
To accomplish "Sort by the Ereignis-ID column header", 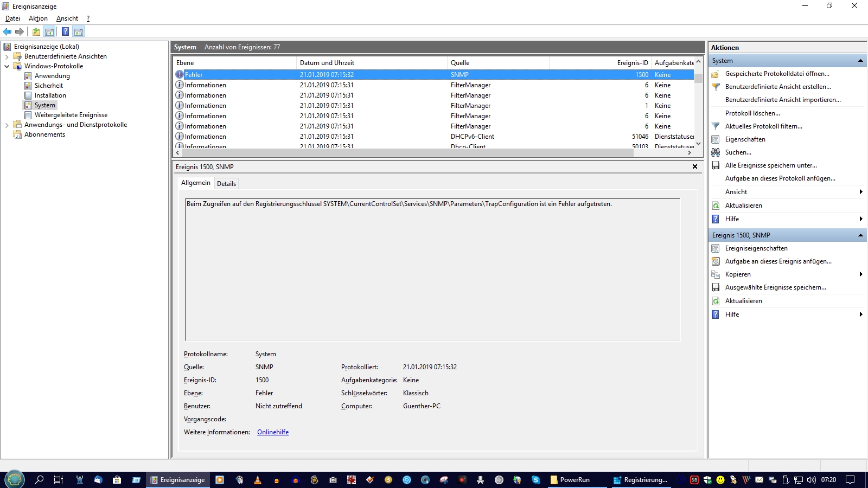I will (600, 63).
